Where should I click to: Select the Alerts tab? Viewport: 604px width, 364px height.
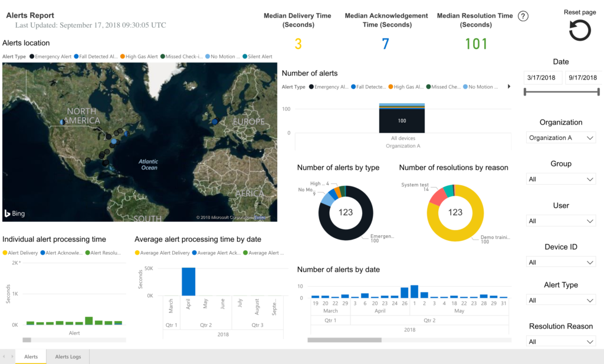31,356
